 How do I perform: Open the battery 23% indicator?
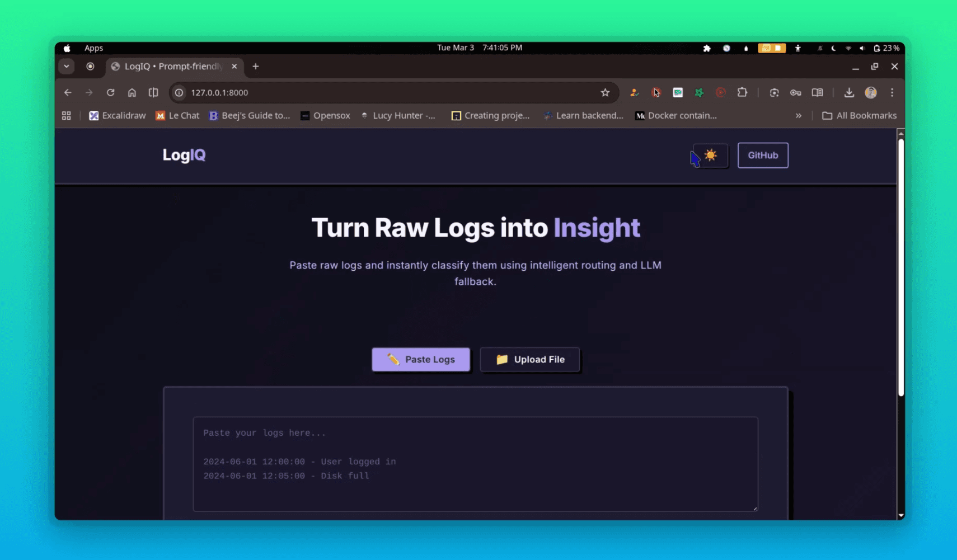[x=886, y=48]
